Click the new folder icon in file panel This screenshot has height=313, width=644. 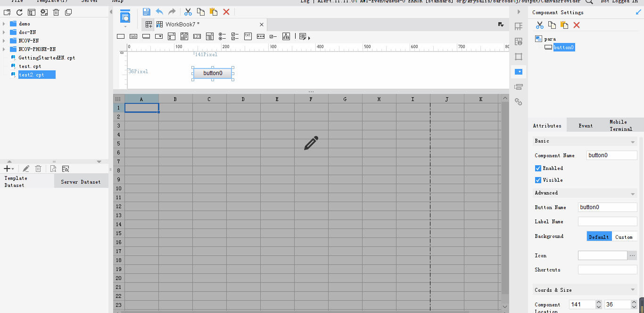(7, 12)
